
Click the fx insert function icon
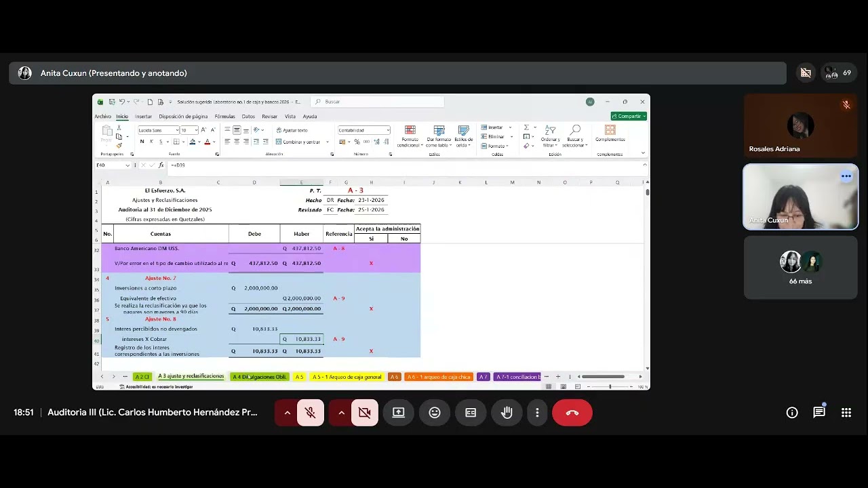(161, 165)
